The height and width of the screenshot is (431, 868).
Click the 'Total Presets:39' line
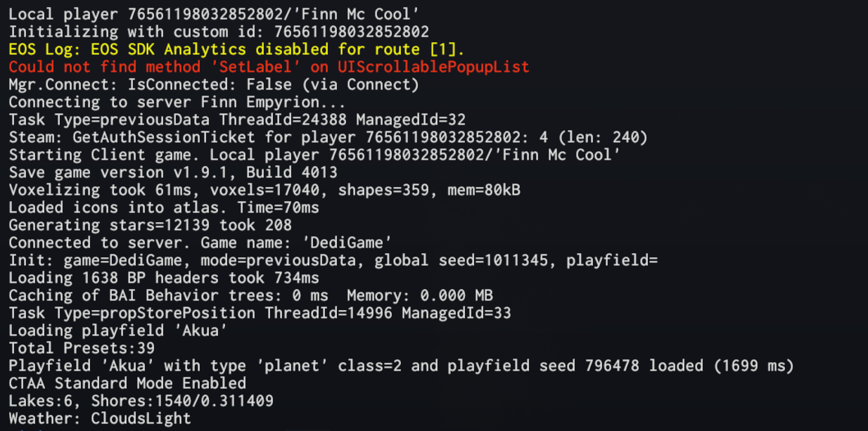tap(82, 349)
